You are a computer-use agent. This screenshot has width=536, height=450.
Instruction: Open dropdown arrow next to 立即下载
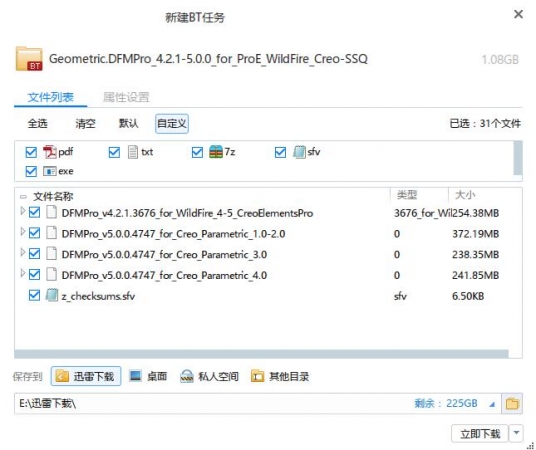[x=516, y=433]
